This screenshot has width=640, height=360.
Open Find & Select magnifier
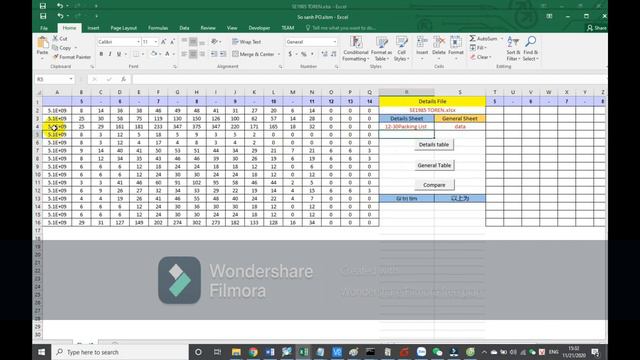click(x=530, y=49)
